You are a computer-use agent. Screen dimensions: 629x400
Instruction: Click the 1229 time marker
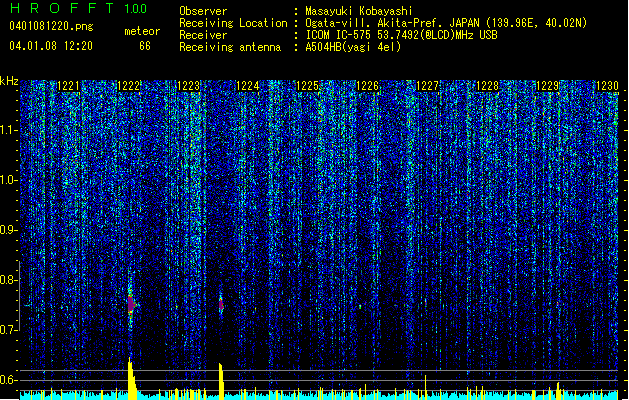548,86
